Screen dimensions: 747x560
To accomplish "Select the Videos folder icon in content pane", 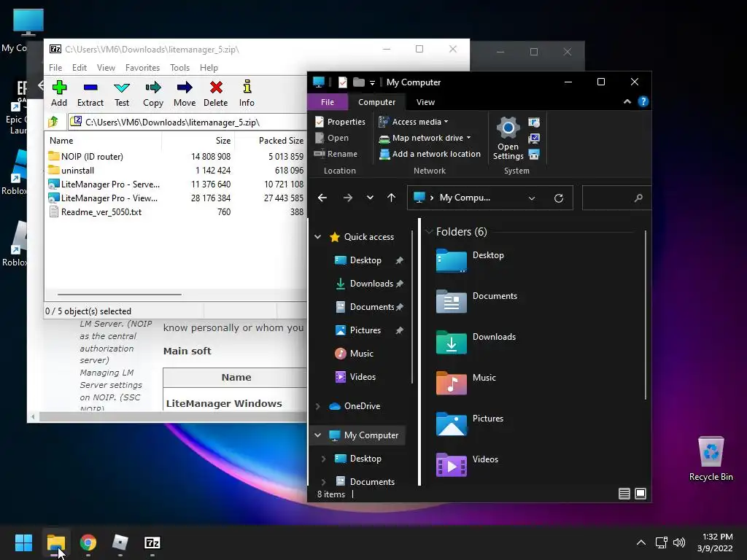I will (x=451, y=464).
